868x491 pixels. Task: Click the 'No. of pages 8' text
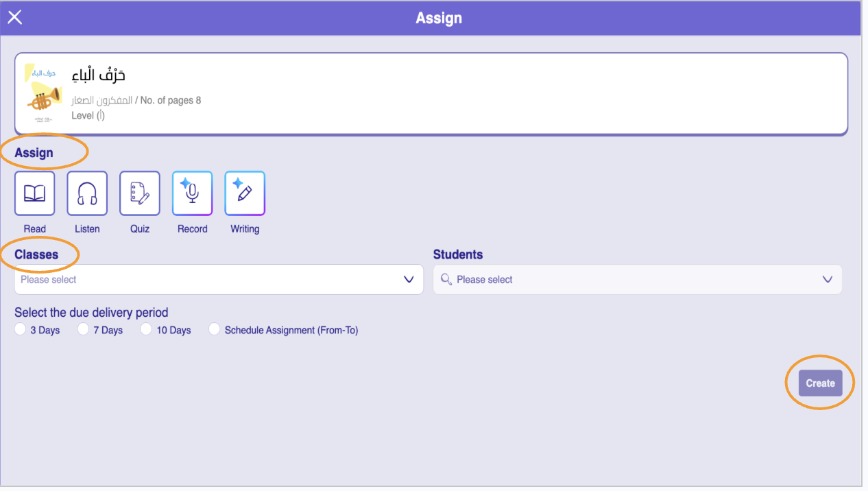pyautogui.click(x=171, y=101)
